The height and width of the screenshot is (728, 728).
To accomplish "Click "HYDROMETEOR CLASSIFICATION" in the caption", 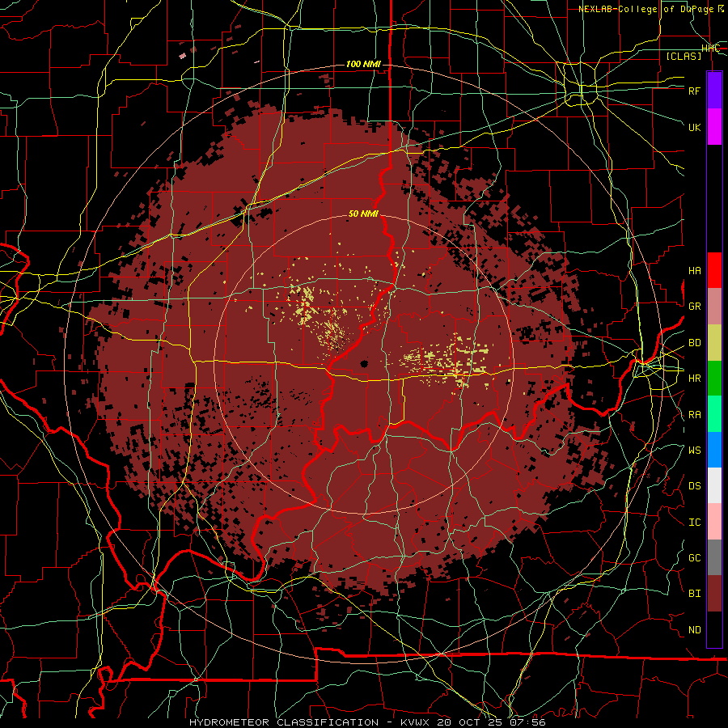I will point(284,722).
